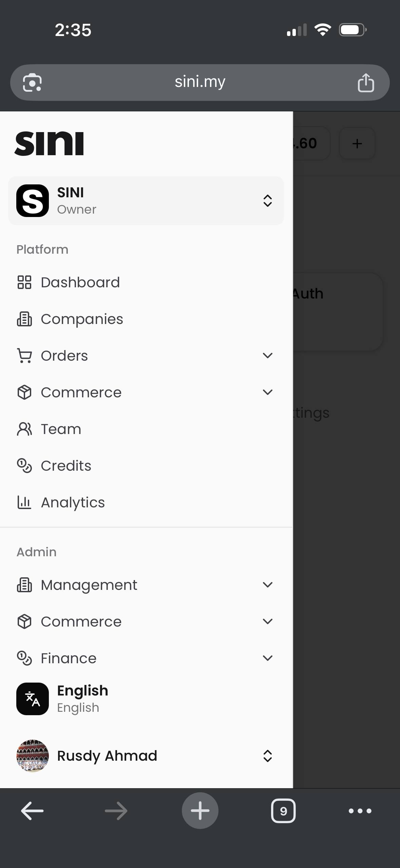Viewport: 400px width, 868px height.
Task: Tap the Credits coins icon
Action: pos(24,466)
